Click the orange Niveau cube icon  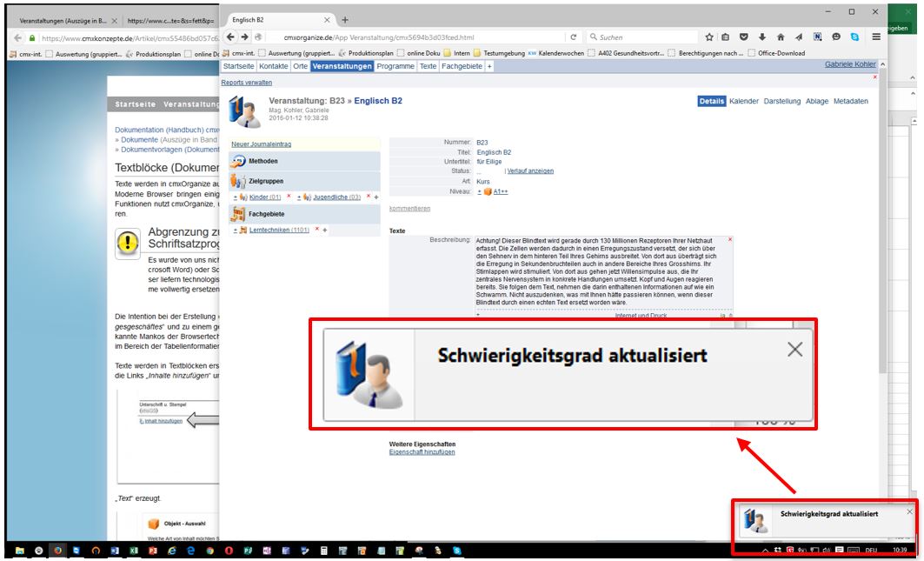click(x=488, y=190)
